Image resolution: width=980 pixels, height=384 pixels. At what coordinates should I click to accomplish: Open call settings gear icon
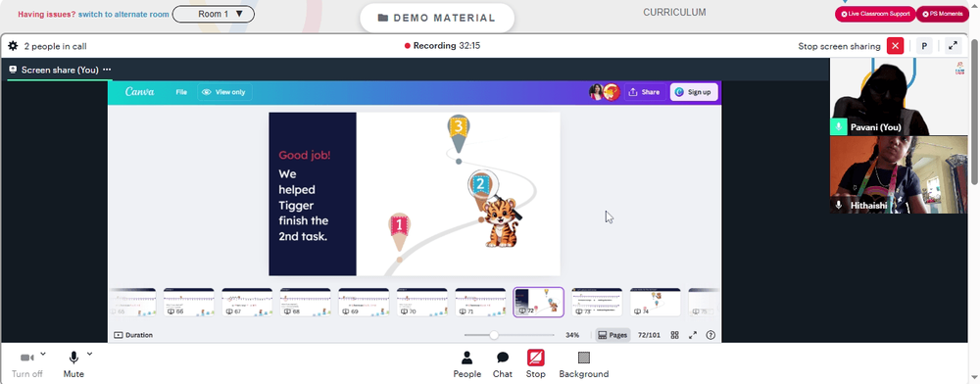[13, 46]
